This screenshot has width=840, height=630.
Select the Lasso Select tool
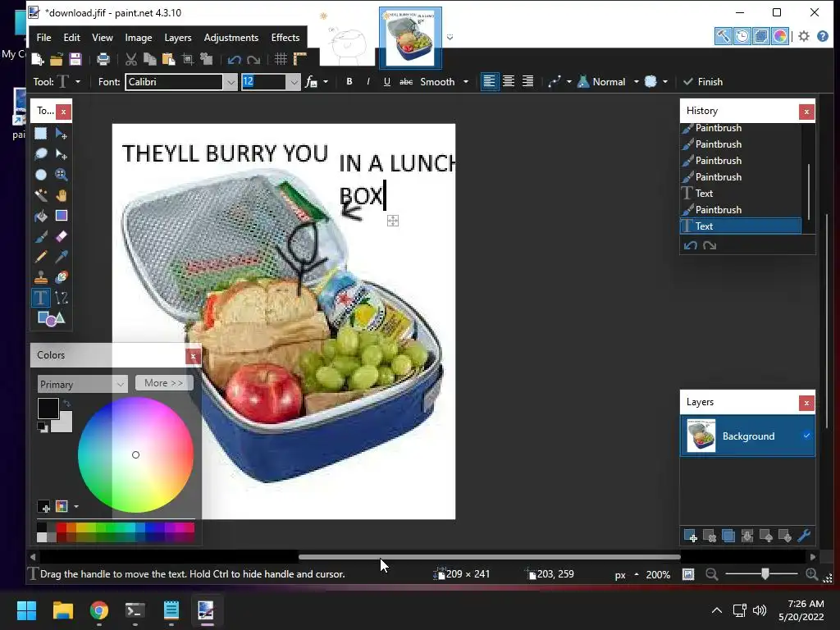point(41,154)
